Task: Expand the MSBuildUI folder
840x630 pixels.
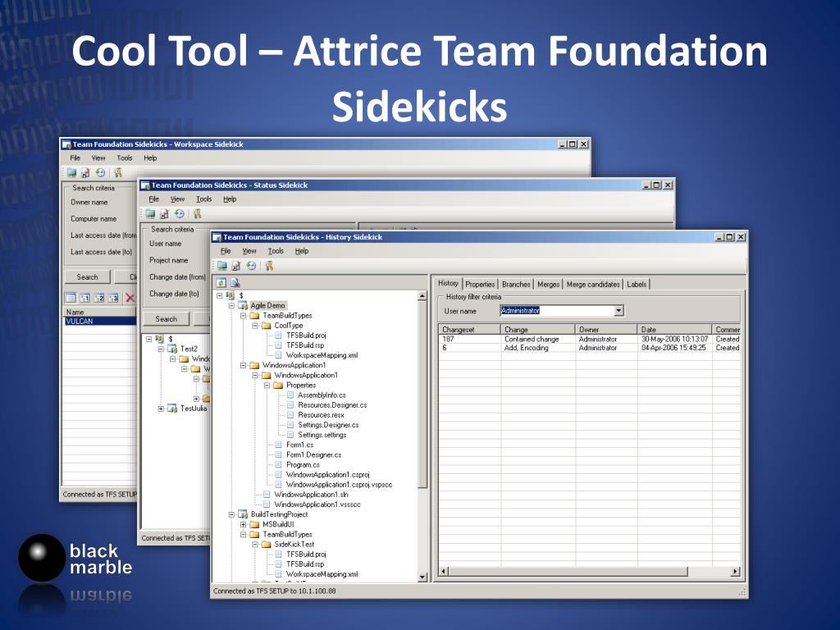Action: (243, 524)
